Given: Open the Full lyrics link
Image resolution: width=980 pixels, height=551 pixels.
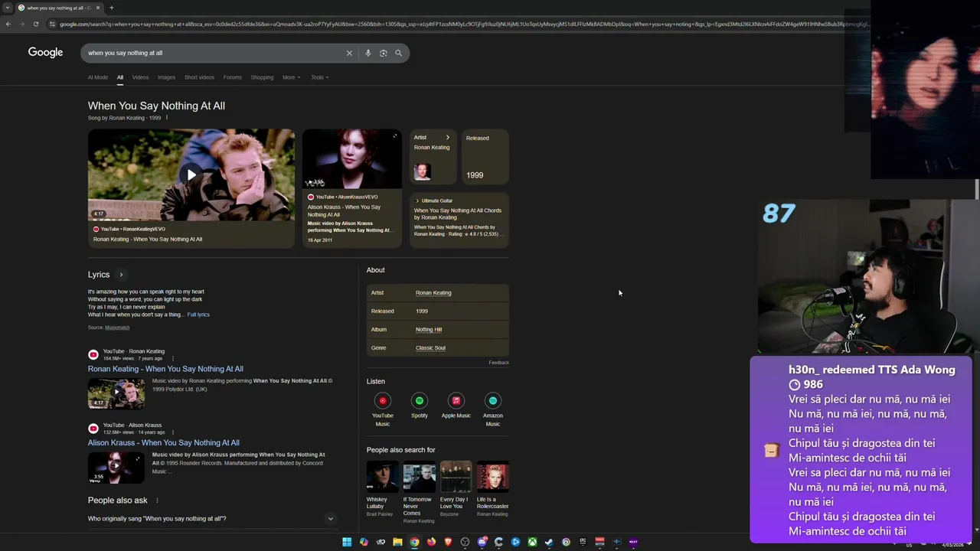Looking at the screenshot, I should (198, 315).
